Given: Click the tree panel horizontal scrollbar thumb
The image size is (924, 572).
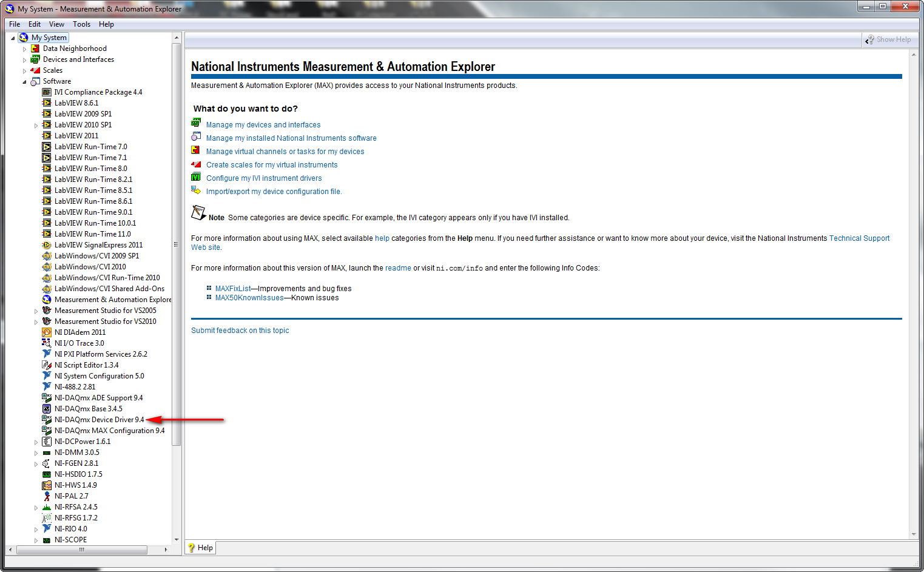Looking at the screenshot, I should [x=82, y=550].
